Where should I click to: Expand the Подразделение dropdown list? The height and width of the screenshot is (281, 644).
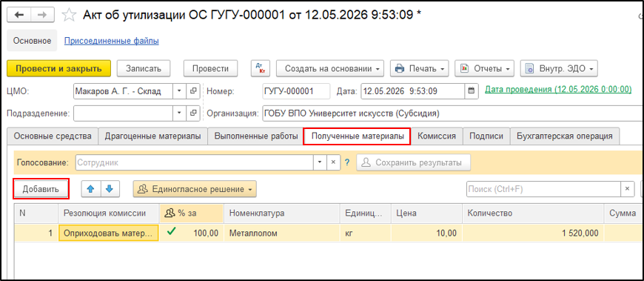pyautogui.click(x=179, y=113)
